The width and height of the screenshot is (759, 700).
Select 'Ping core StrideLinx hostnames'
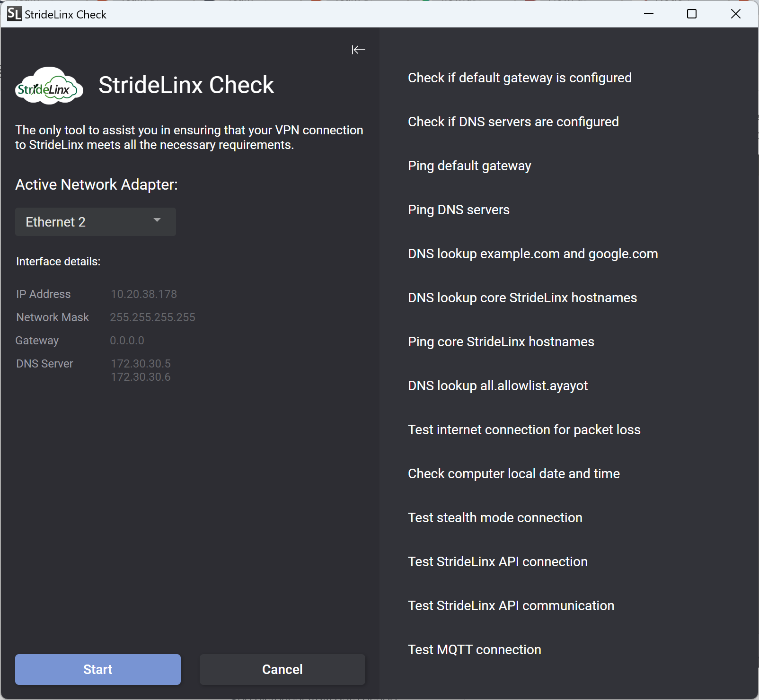[x=501, y=342]
